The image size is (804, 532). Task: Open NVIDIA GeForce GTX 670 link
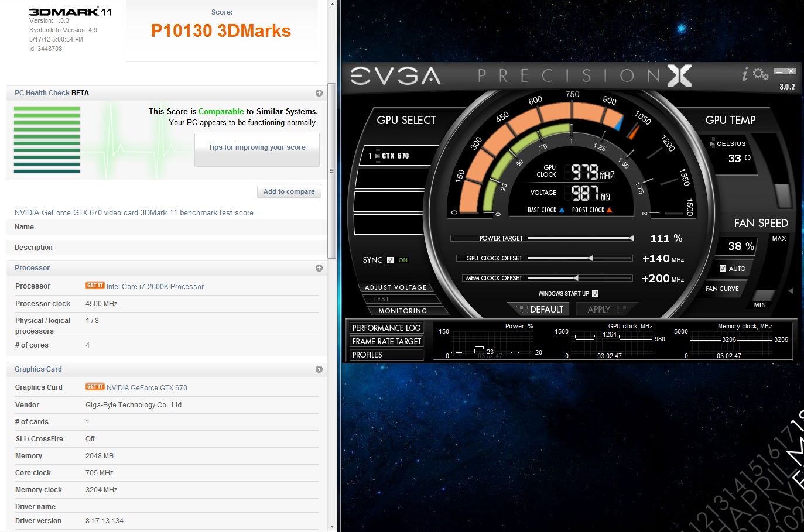coord(147,388)
